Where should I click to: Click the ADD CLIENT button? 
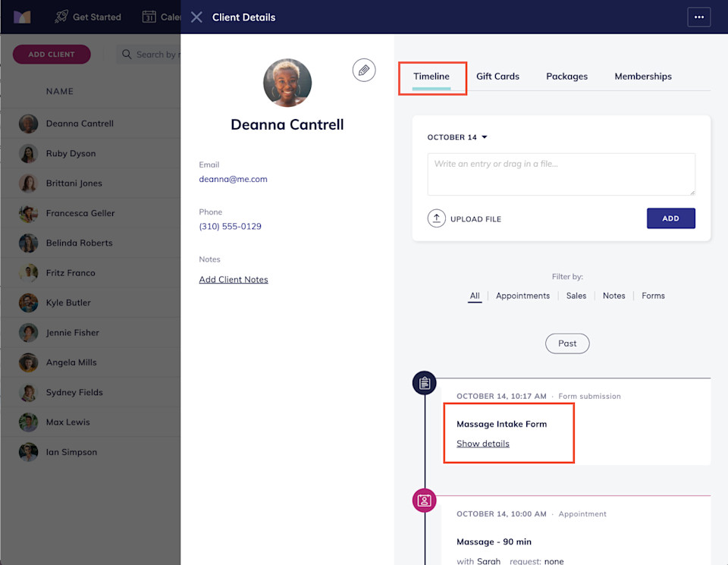52,55
